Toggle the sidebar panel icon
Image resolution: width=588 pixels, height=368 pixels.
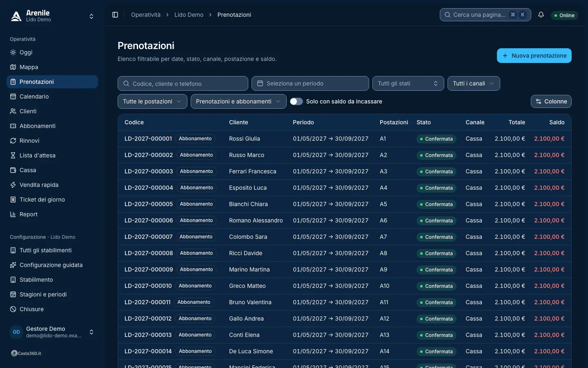(x=115, y=15)
